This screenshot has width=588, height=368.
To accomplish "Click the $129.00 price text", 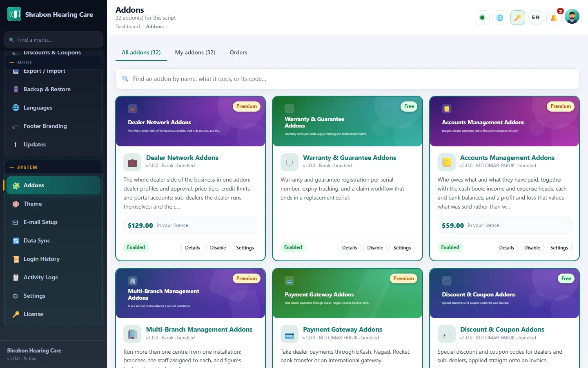I will (140, 225).
